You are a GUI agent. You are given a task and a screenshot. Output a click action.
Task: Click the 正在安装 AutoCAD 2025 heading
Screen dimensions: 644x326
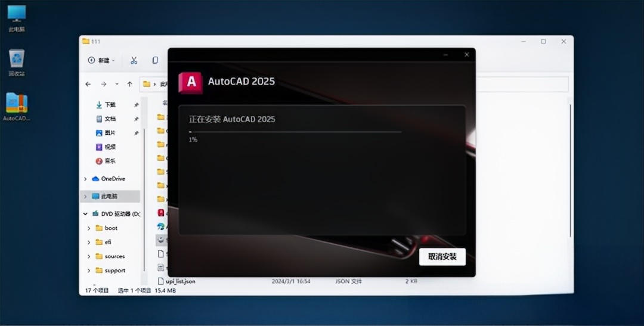pos(232,119)
